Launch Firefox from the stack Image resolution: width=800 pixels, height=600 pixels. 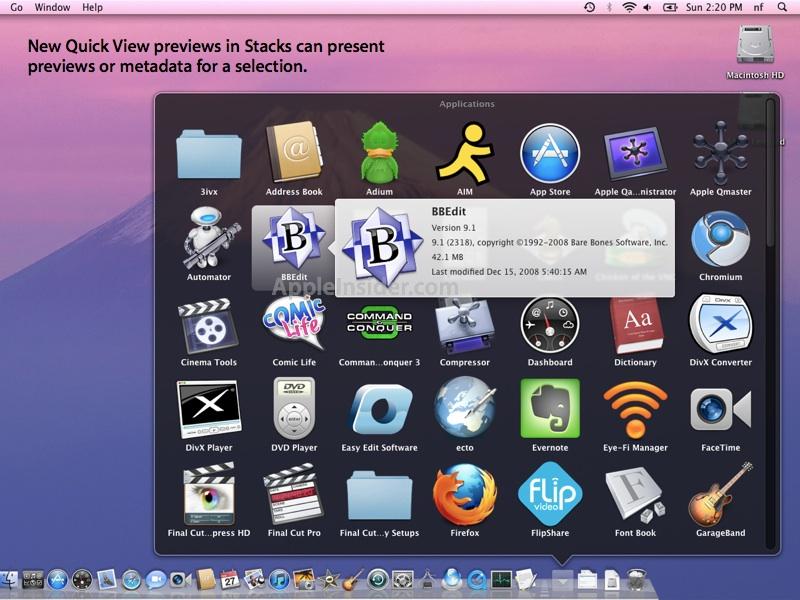click(465, 494)
